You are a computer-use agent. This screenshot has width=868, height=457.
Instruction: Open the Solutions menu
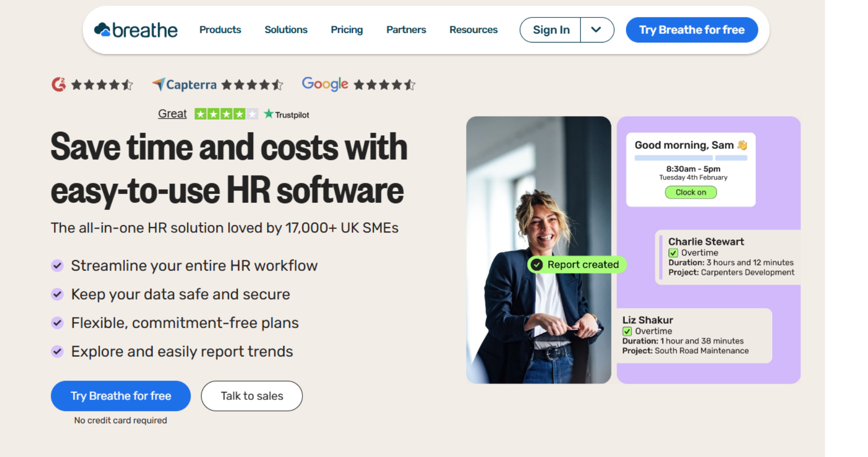click(x=286, y=30)
